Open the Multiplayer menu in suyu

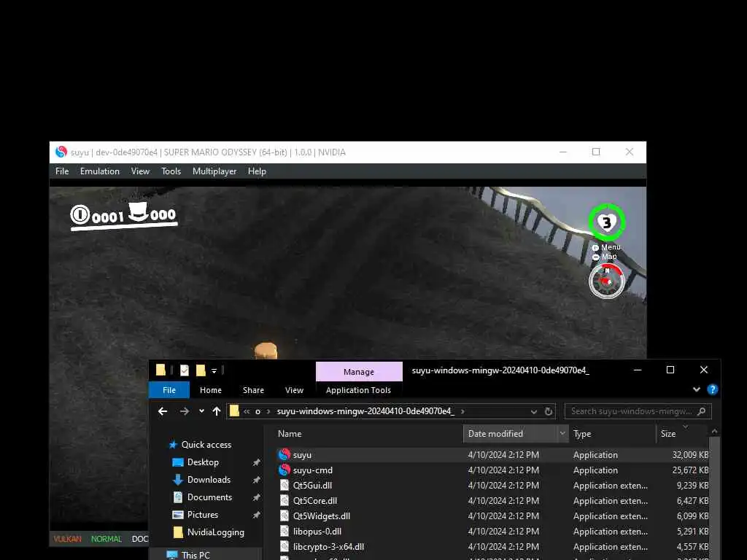(x=214, y=171)
